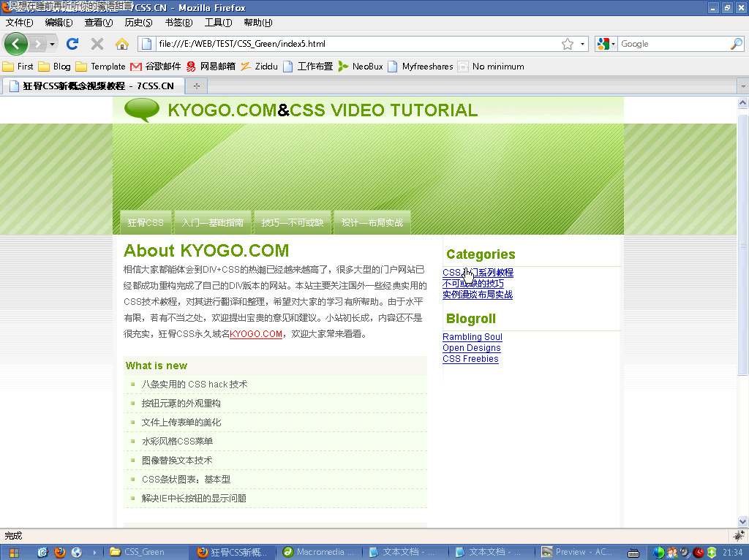Click 水彩风格CSS菜单 list item
Image resolution: width=749 pixels, height=560 pixels.
(x=177, y=441)
